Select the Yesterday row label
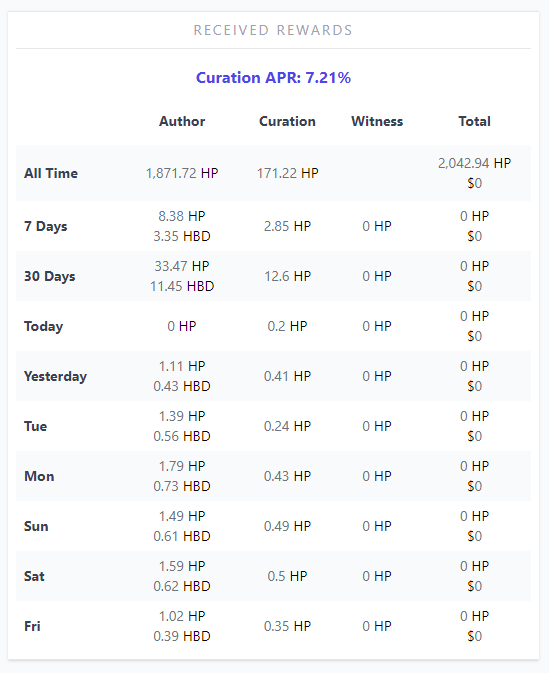This screenshot has width=549, height=673. click(55, 376)
